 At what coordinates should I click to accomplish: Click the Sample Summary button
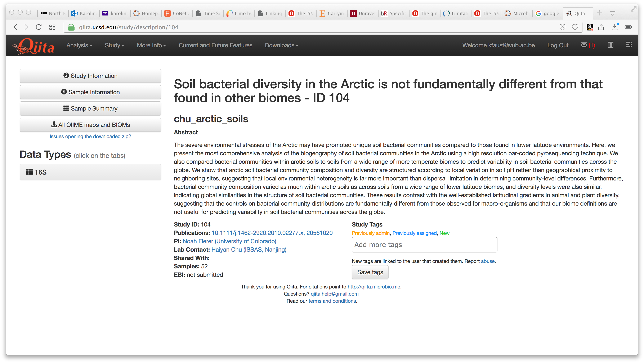click(x=90, y=108)
